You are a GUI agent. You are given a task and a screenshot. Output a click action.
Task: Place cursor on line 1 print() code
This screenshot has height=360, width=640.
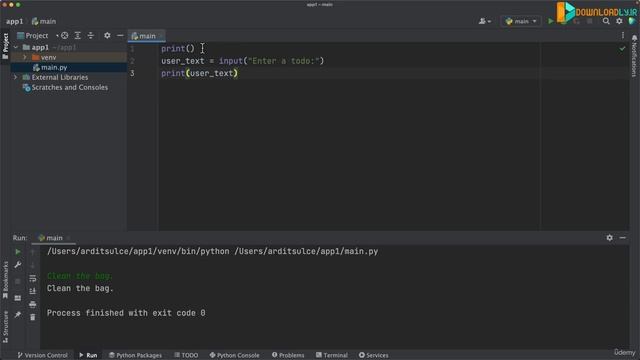point(178,49)
